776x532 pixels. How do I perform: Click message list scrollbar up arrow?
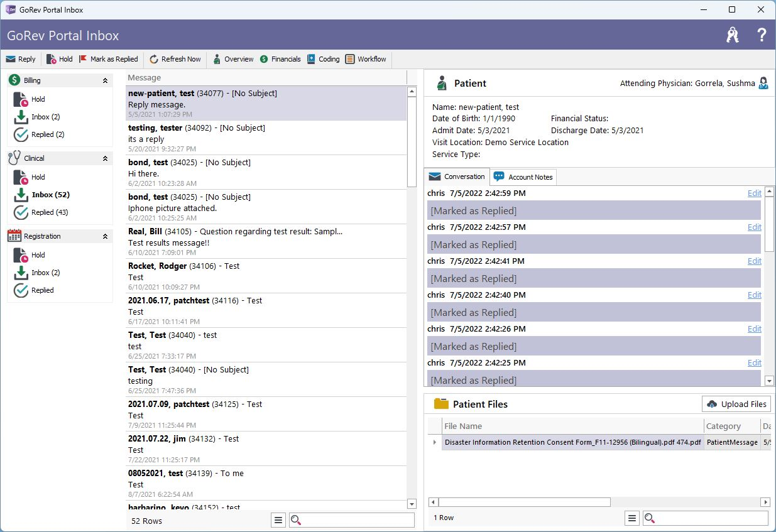412,92
